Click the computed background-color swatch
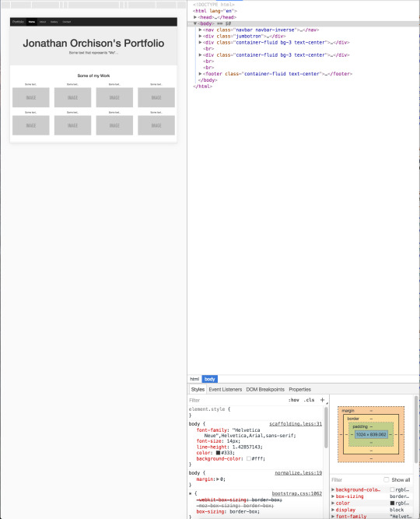 392,489
